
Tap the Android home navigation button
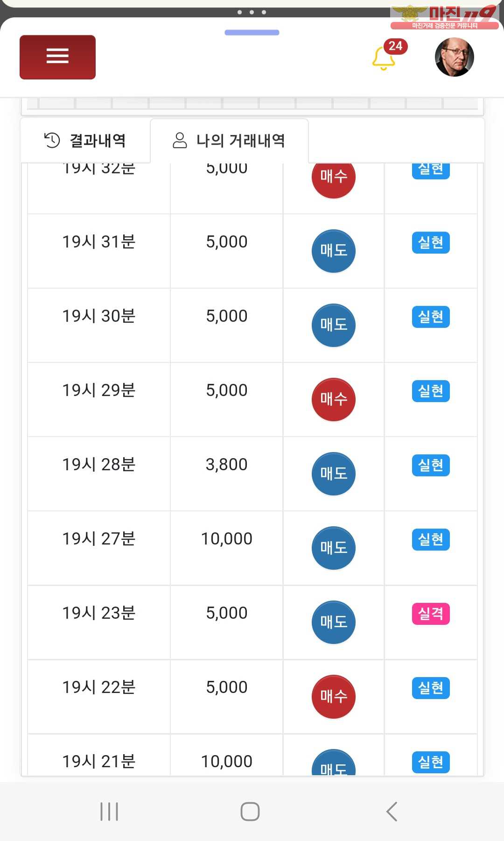click(x=250, y=812)
